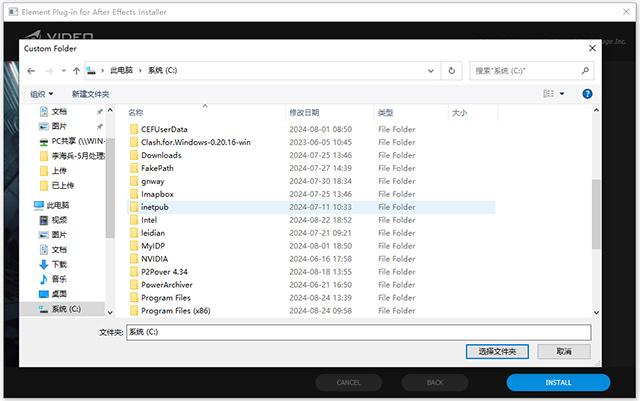This screenshot has width=640, height=401.
Task: Select the Program Files folder
Action: pyautogui.click(x=166, y=298)
